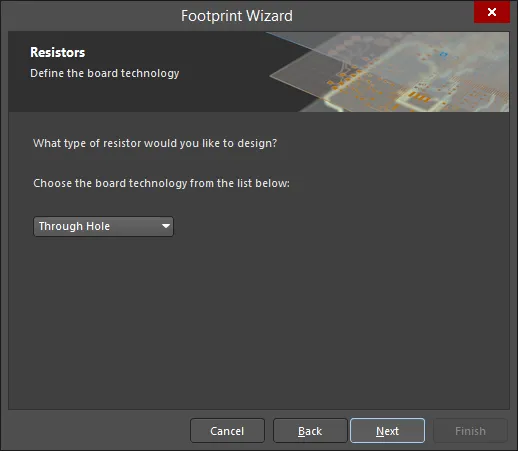518x451 pixels.
Task: Open the Through Hole board technology combo box
Action: [x=103, y=227]
